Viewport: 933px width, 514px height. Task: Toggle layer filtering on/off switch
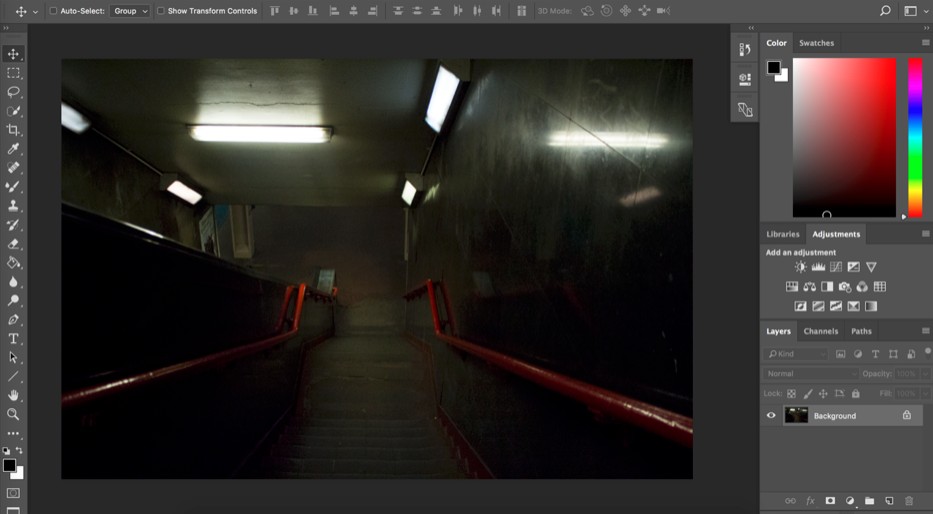point(928,353)
